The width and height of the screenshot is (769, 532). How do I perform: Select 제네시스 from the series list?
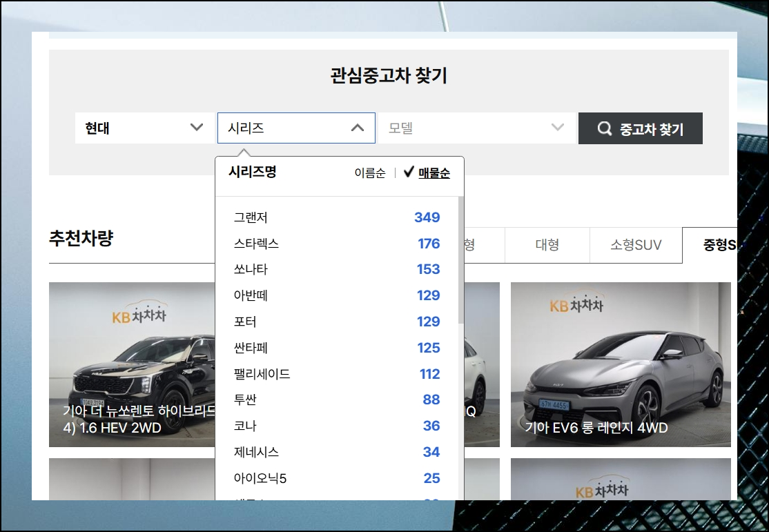336,451
